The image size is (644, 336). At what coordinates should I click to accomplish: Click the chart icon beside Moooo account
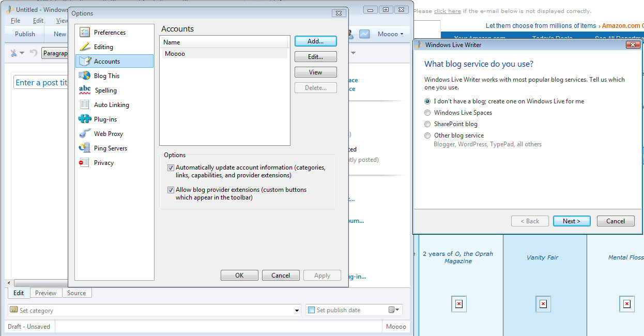365,34
